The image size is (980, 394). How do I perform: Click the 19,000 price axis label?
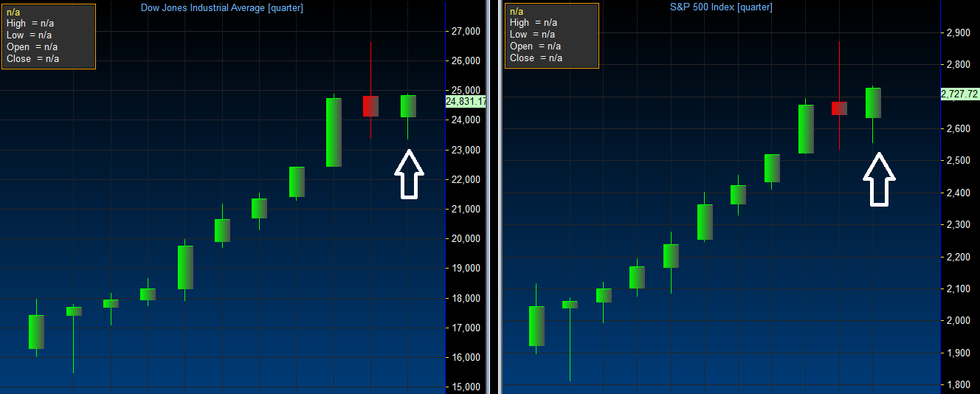click(466, 269)
